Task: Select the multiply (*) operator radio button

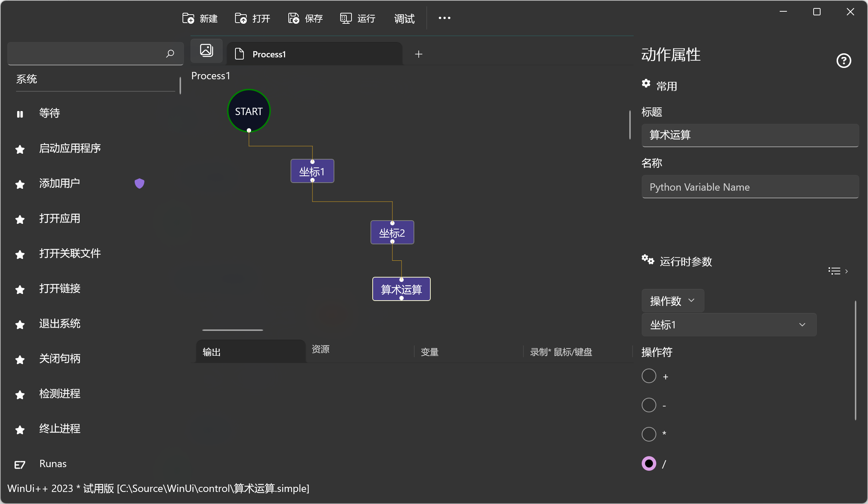Action: tap(649, 434)
